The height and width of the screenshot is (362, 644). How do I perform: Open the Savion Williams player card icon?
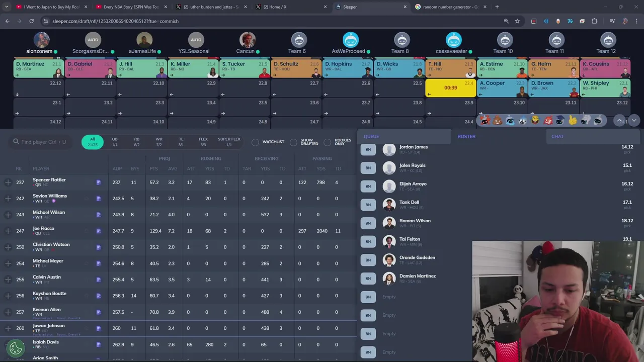point(99,199)
